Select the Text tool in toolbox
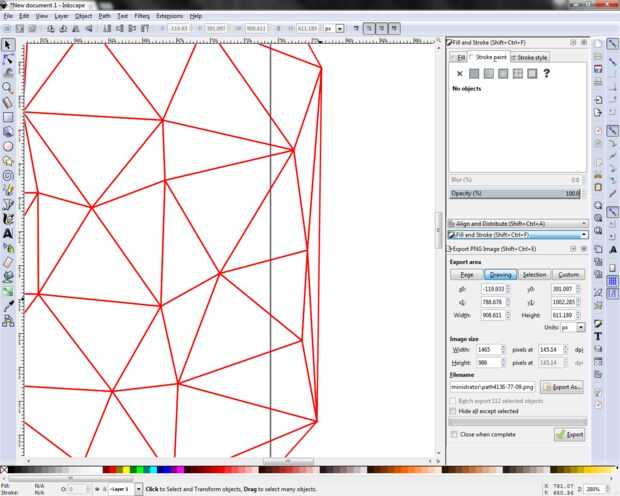Image resolution: width=620 pixels, height=496 pixels. (8, 234)
